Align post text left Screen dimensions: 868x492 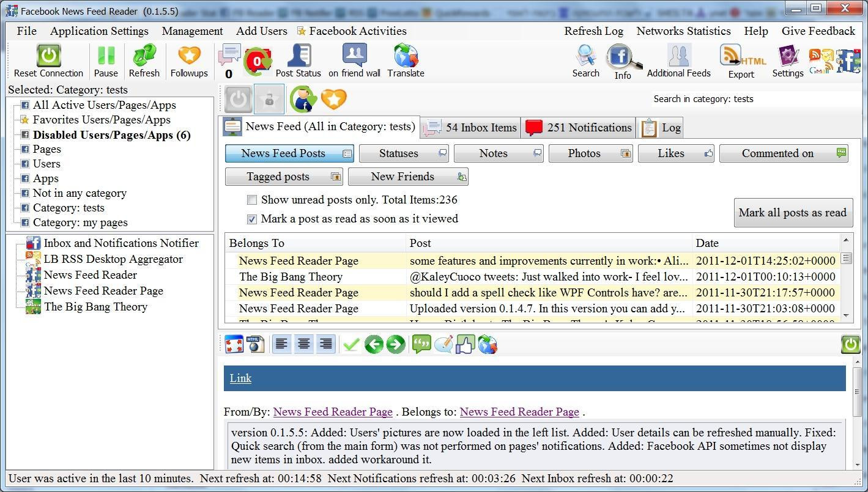click(281, 344)
